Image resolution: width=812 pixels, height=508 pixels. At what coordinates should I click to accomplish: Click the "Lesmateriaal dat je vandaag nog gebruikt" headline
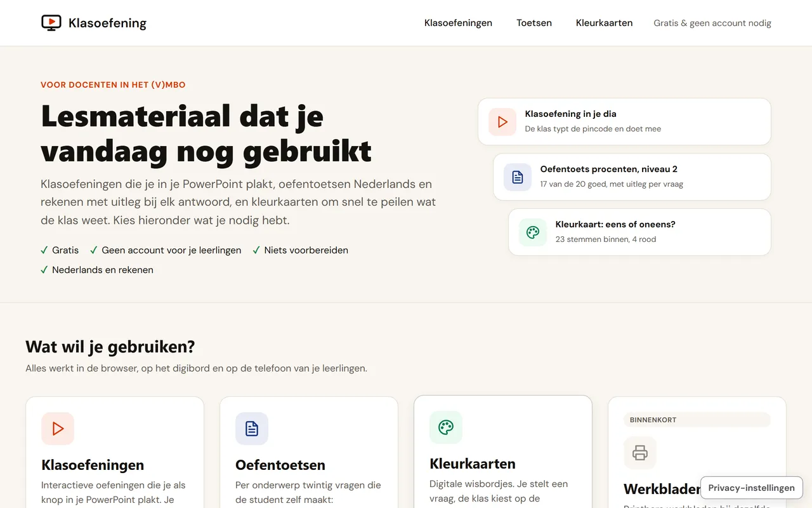tap(206, 133)
